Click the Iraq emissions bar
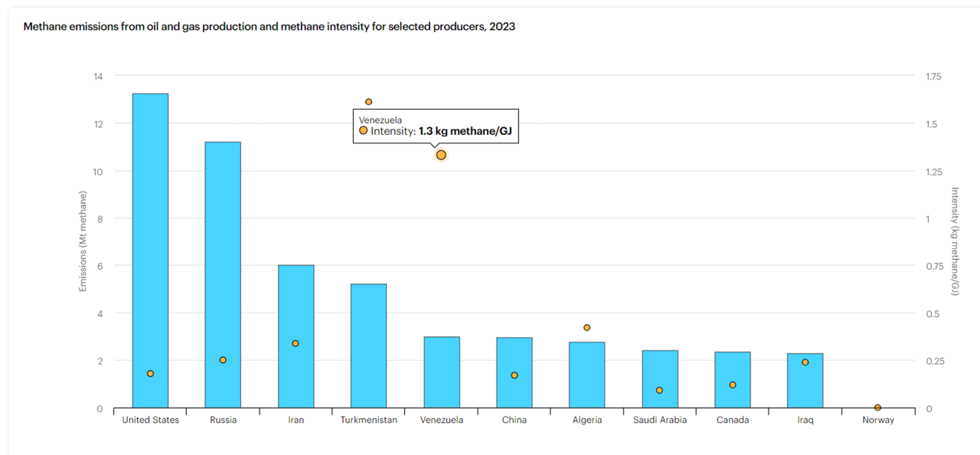980x455 pixels. tap(805, 383)
